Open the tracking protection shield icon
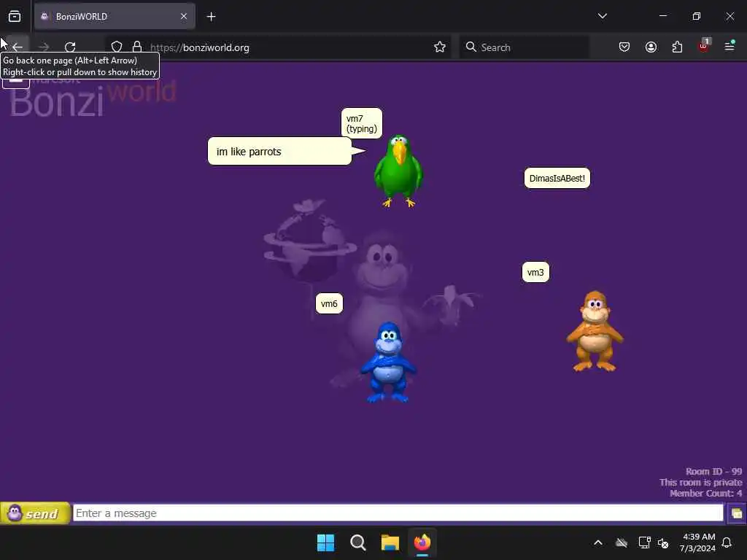This screenshot has width=747, height=560. tap(117, 47)
